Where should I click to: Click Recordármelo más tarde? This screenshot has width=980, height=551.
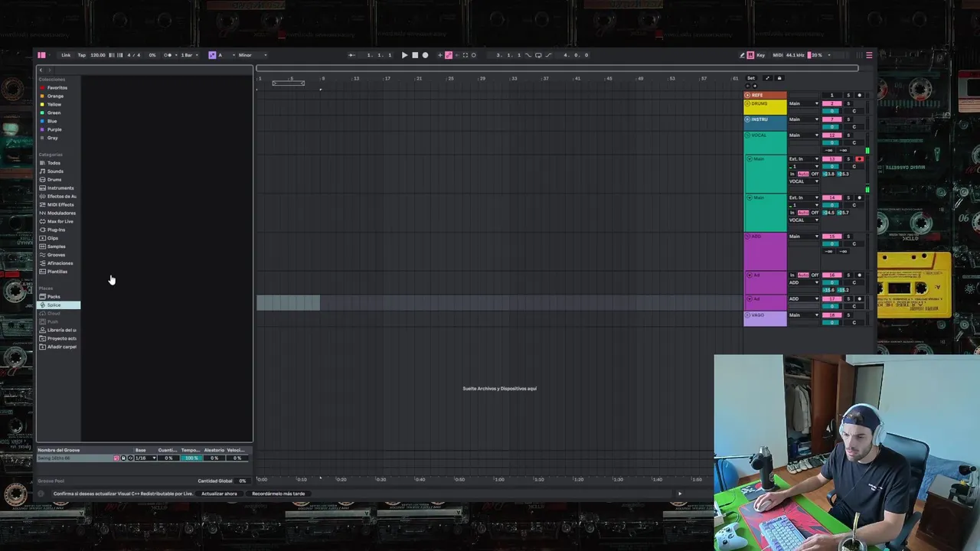pyautogui.click(x=279, y=494)
